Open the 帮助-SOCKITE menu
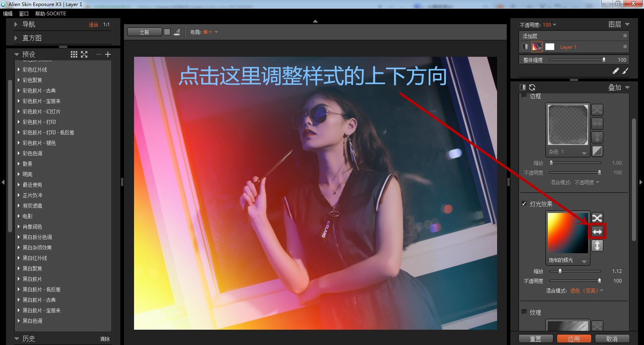The image size is (644, 345). 50,14
